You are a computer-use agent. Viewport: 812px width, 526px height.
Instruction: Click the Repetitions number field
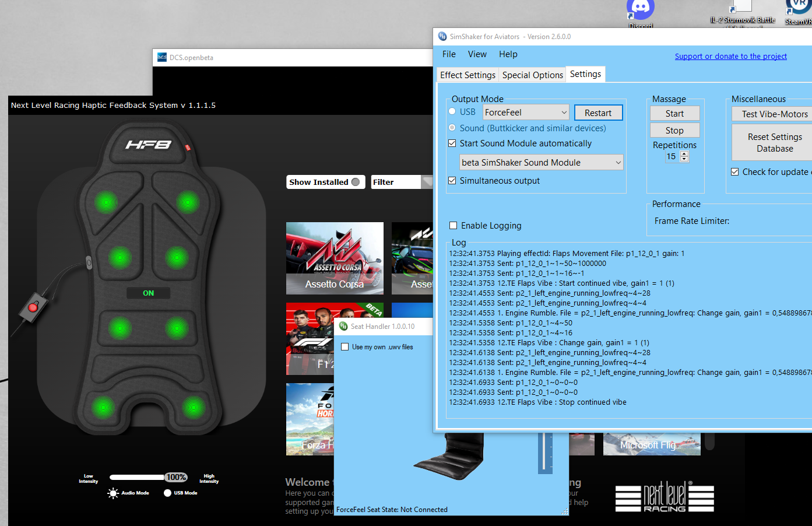[672, 156]
